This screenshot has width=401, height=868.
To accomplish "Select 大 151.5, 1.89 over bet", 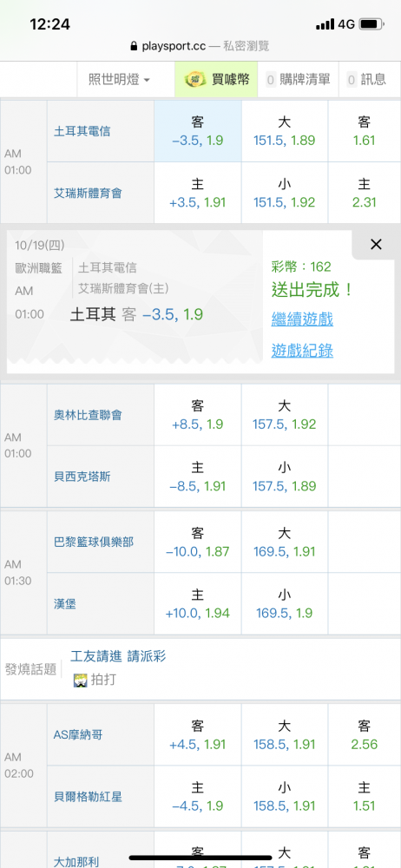I will coord(284,131).
